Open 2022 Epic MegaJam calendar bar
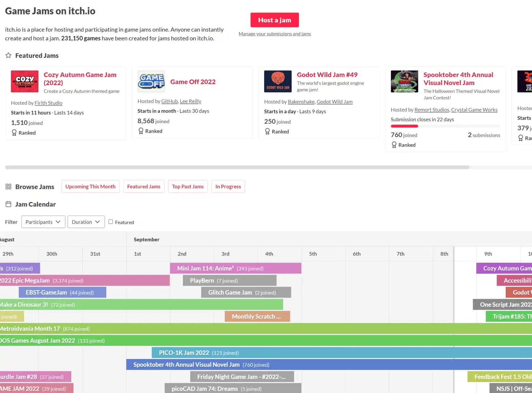Screen dimensions: 532x393 (x=85, y=280)
